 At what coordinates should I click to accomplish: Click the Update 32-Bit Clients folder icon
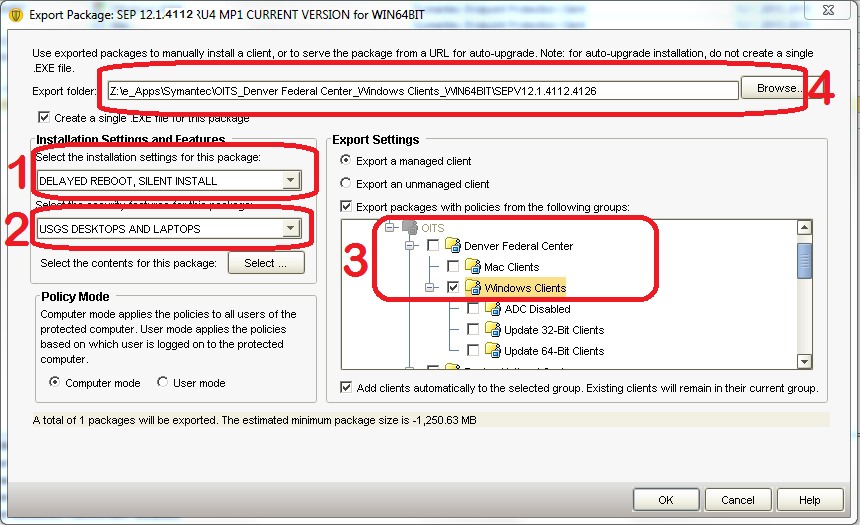(493, 329)
